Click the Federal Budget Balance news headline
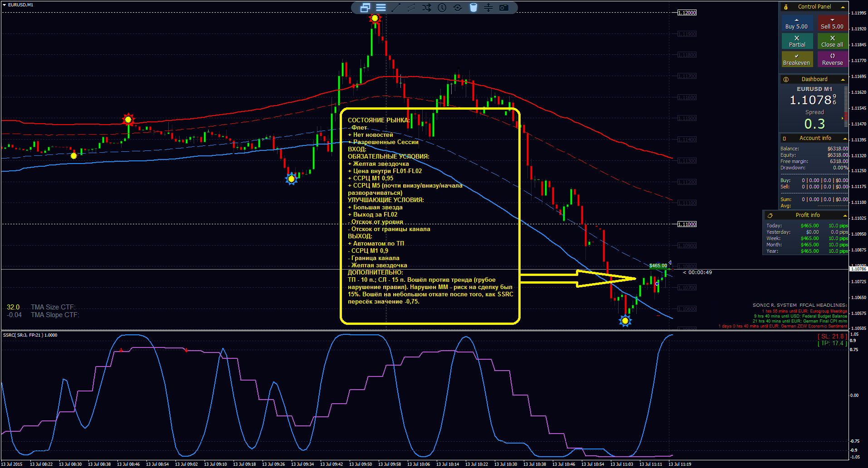This screenshot has height=468, width=868. coord(800,316)
